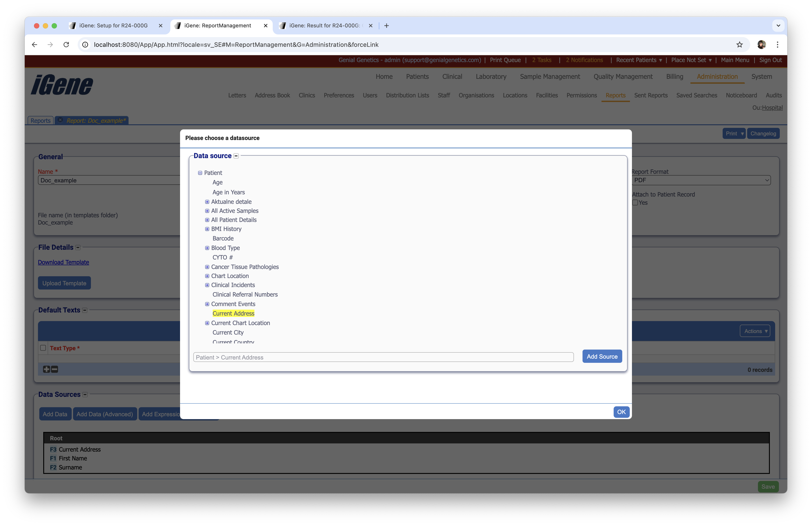The image size is (812, 526).
Task: Collapse the Data source section icon
Action: pos(236,156)
